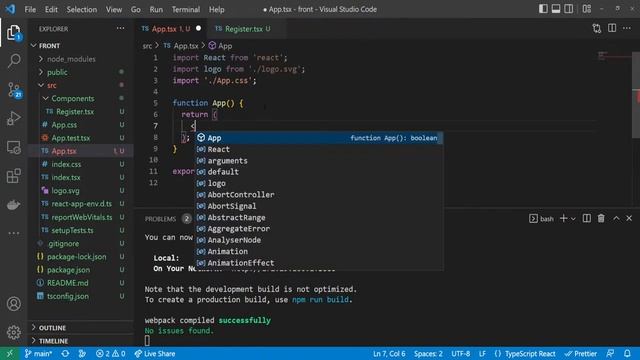Viewport: 640px width, 360px height.
Task: Split the editor to the right
Action: 612,29
